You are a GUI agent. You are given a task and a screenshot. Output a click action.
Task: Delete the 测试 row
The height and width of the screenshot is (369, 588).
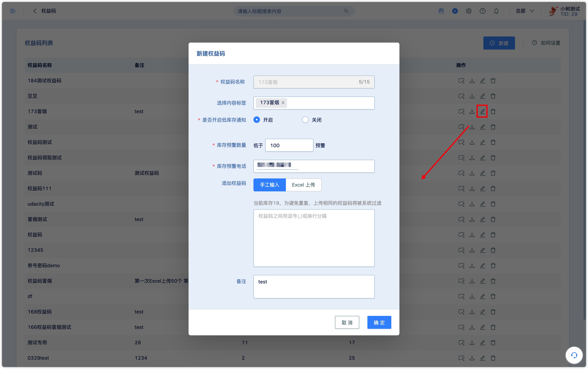(493, 127)
